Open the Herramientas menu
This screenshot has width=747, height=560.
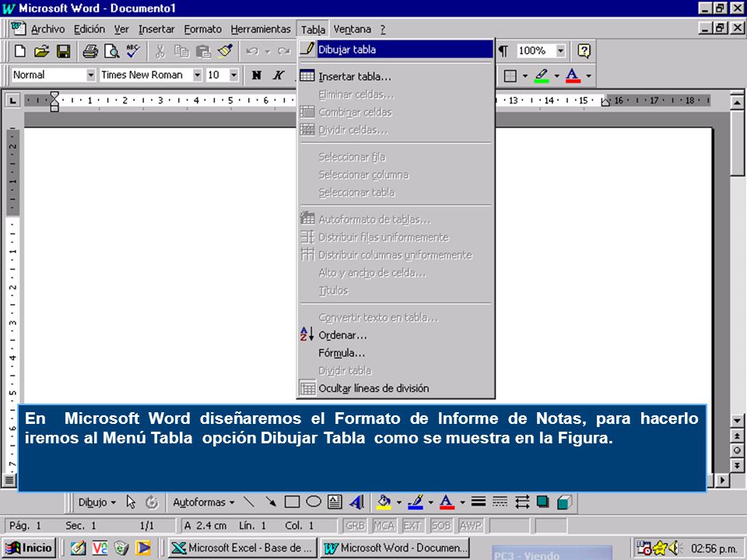point(261,29)
